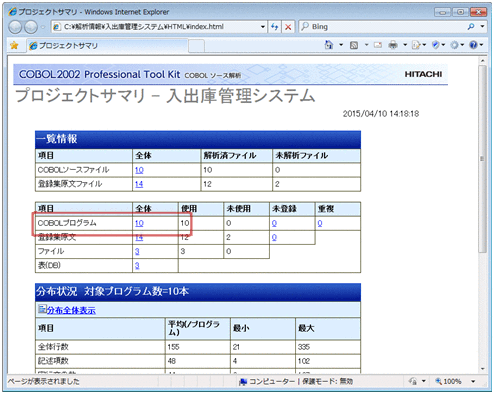
Task: Expand the Feeds dropdown arrow
Action: click(366, 45)
